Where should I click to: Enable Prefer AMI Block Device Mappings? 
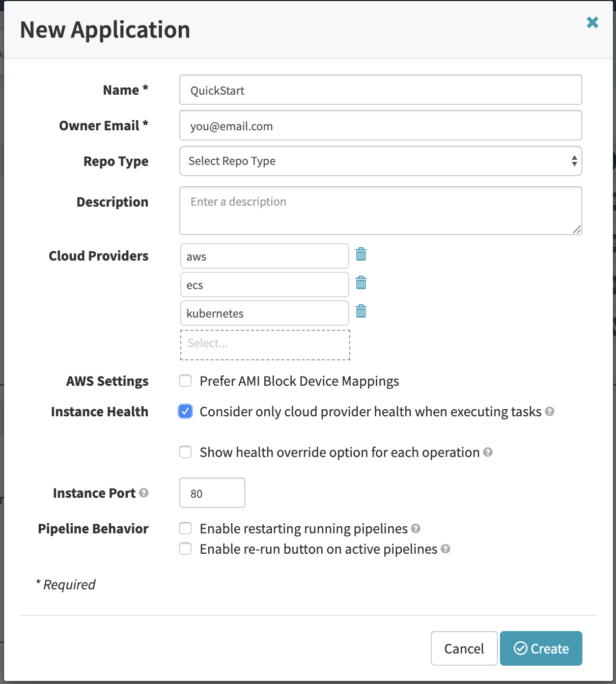click(185, 381)
